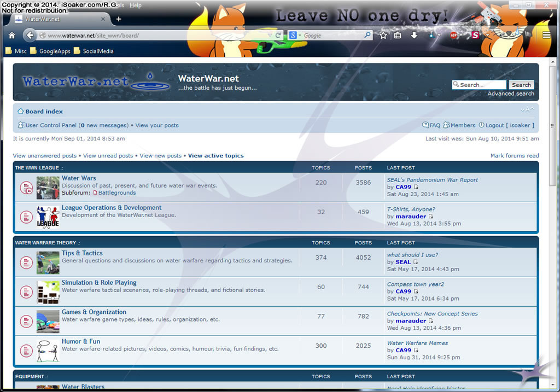Click the WaterWar.net site logo

[95, 81]
